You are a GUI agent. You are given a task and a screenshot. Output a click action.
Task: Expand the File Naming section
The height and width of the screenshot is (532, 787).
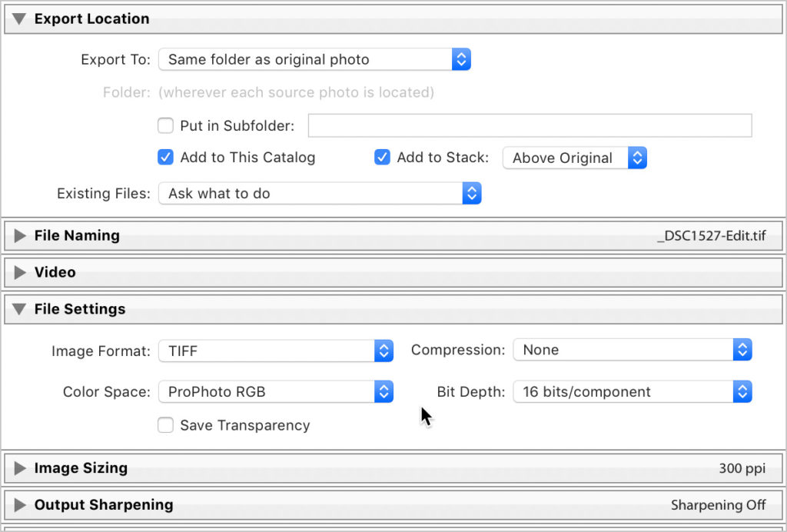point(20,235)
